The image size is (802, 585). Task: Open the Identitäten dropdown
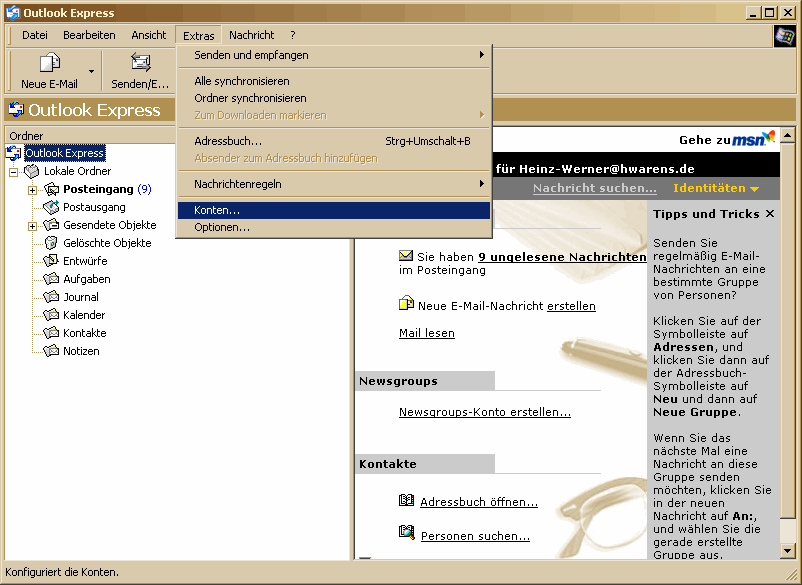coord(716,188)
